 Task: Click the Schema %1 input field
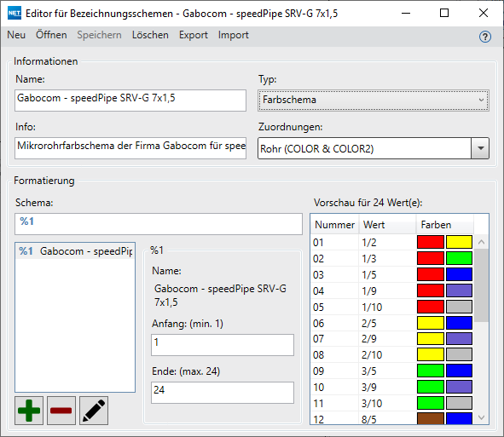[x=158, y=224]
